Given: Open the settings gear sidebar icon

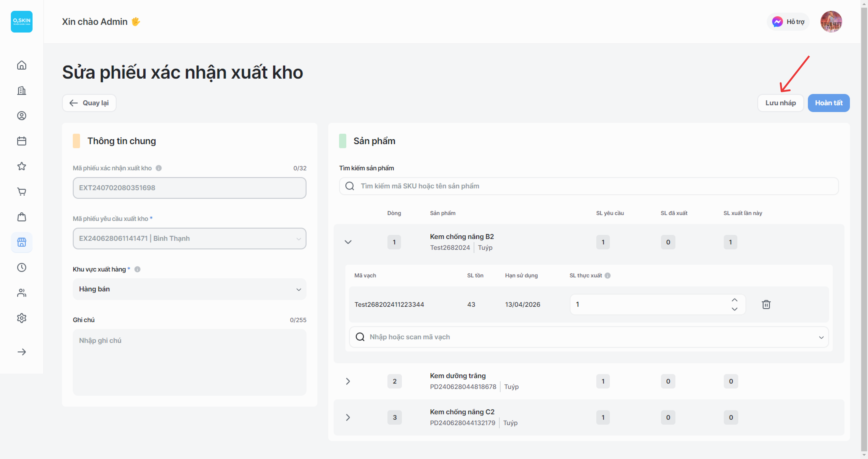Looking at the screenshot, I should click(x=21, y=318).
